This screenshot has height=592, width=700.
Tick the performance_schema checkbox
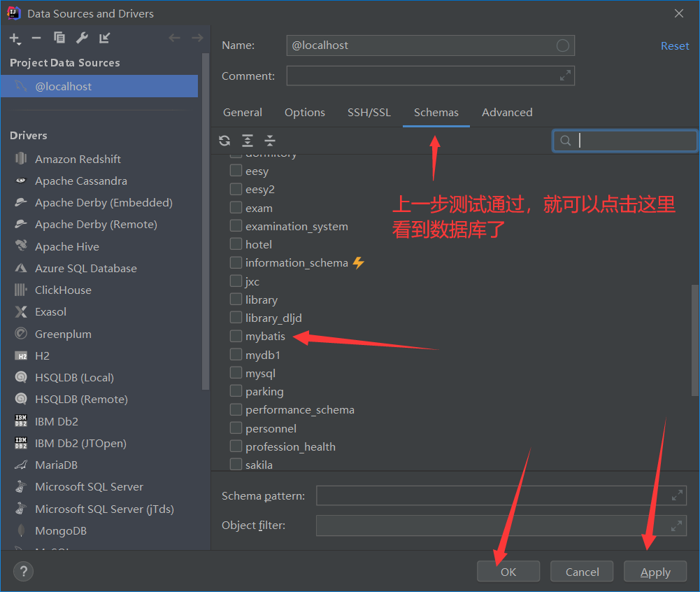pos(236,409)
